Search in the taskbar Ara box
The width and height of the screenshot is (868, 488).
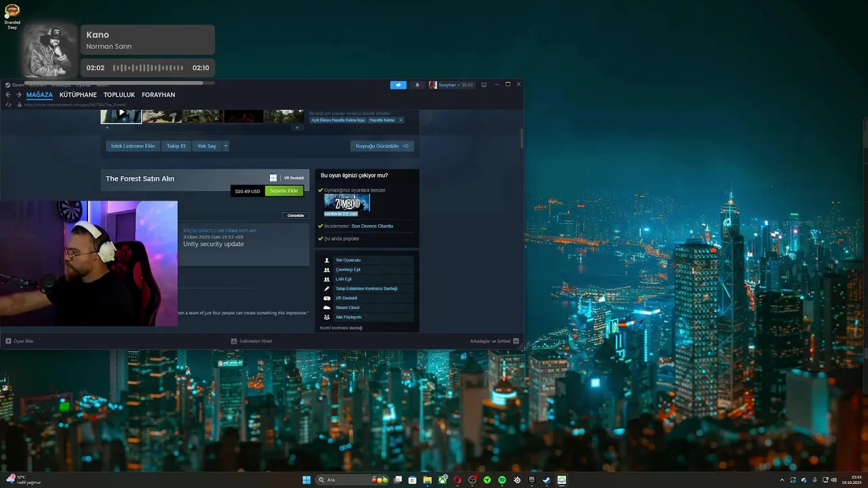coord(353,480)
